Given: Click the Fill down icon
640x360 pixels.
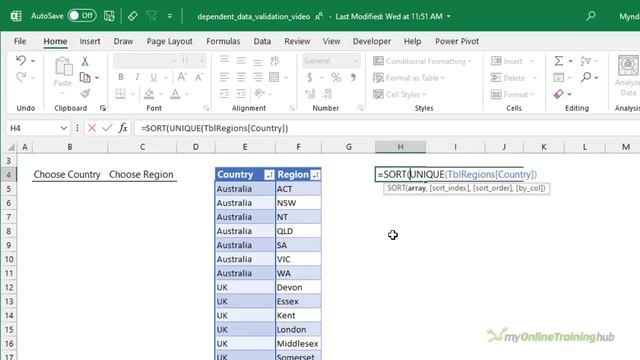Looking at the screenshot, I should coord(558,77).
